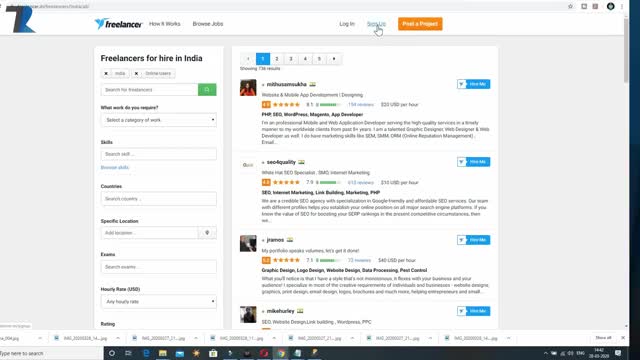Screen dimensions: 640x360
Task: Go to results page 3
Action: 291,59
